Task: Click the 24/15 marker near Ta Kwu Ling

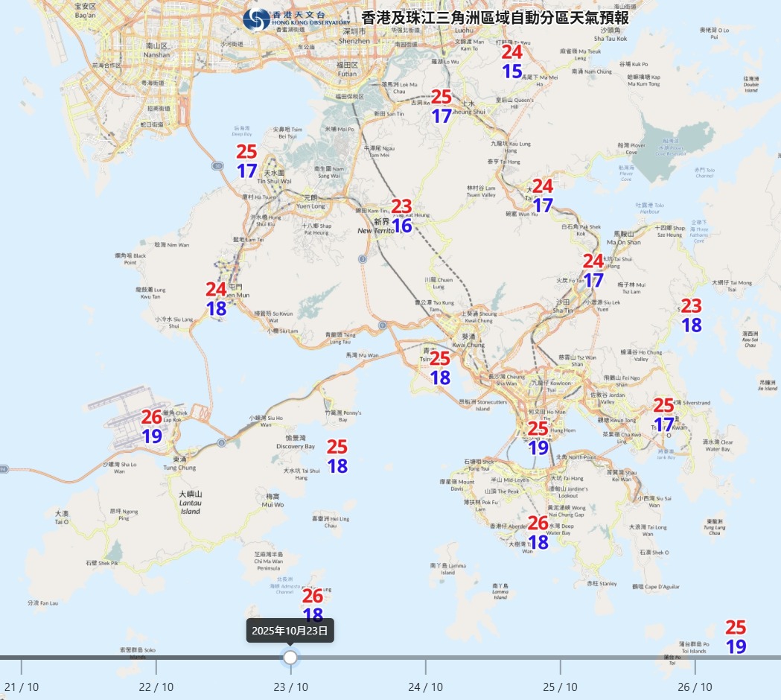Action: coord(512,62)
